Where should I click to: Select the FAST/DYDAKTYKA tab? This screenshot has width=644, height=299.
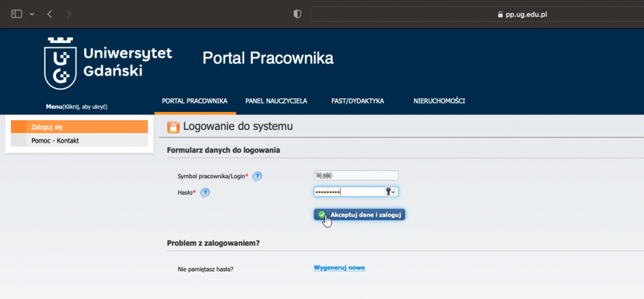357,101
